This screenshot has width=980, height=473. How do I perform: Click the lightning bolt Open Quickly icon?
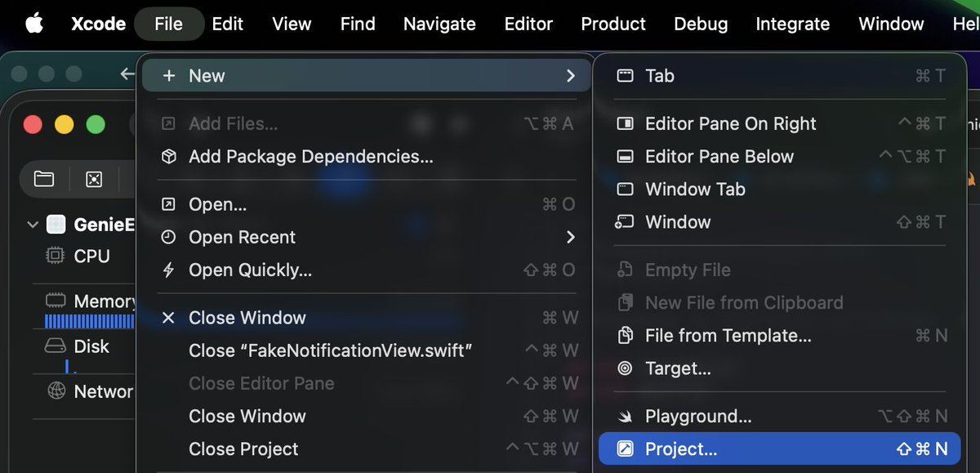(168, 270)
